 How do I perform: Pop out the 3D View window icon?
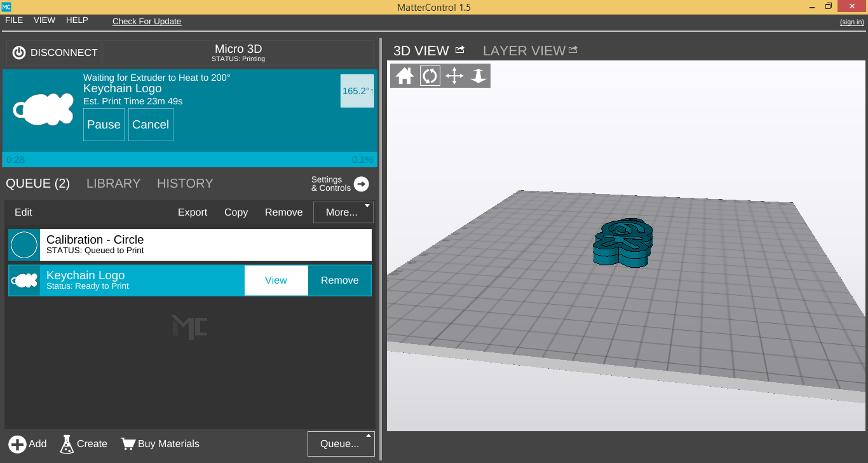(x=460, y=50)
